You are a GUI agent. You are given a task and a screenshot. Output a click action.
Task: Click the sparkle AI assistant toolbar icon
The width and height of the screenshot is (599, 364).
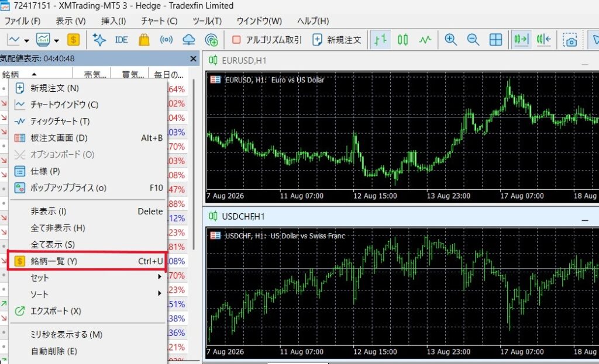coord(99,40)
